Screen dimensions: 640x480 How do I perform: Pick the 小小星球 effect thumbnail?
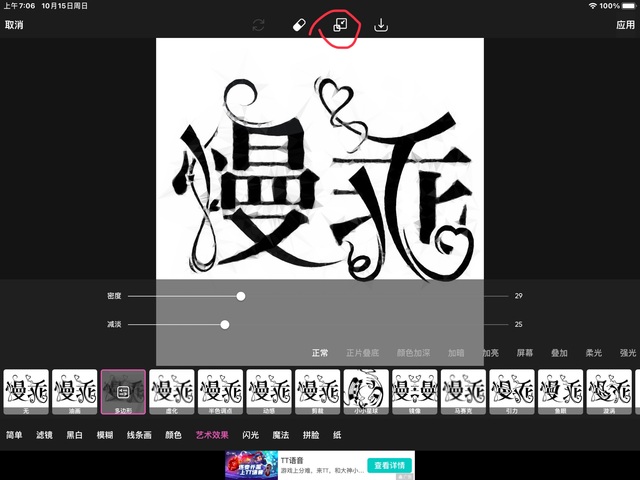tap(366, 391)
